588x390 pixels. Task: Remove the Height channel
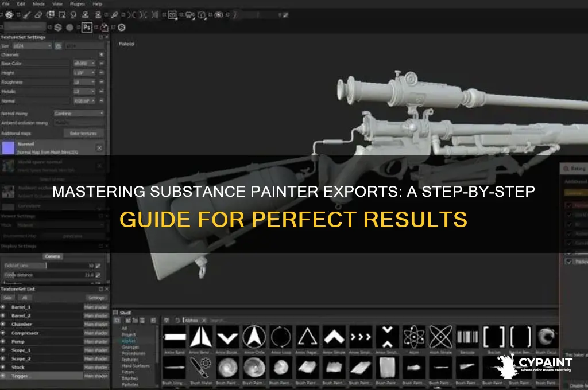click(101, 73)
